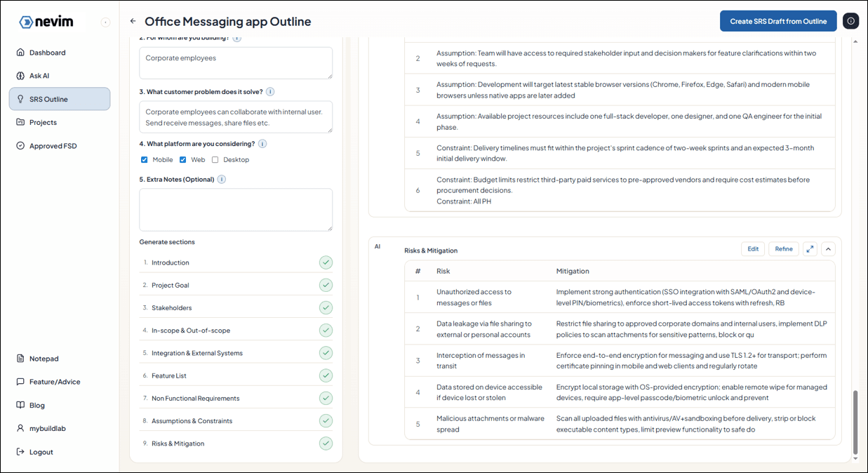868x473 pixels.
Task: Click the back arrow beside the page title
Action: 133,22
